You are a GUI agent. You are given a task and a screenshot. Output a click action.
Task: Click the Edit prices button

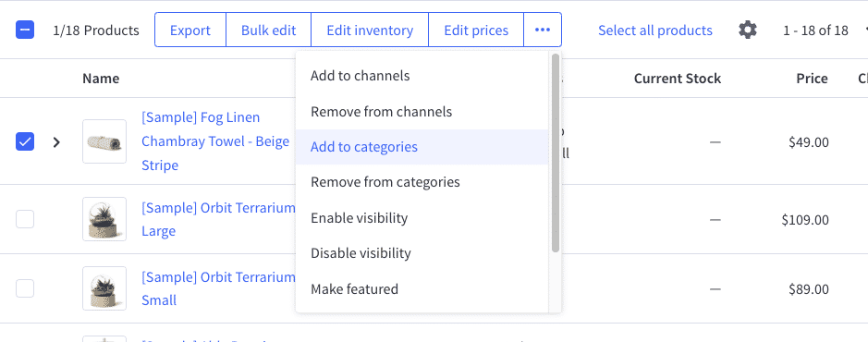476,30
